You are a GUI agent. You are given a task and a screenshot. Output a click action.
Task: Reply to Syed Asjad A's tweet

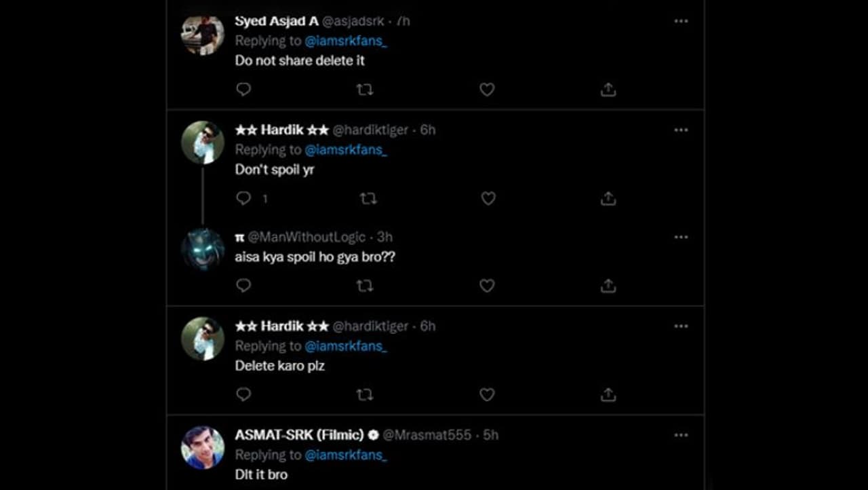coord(243,90)
